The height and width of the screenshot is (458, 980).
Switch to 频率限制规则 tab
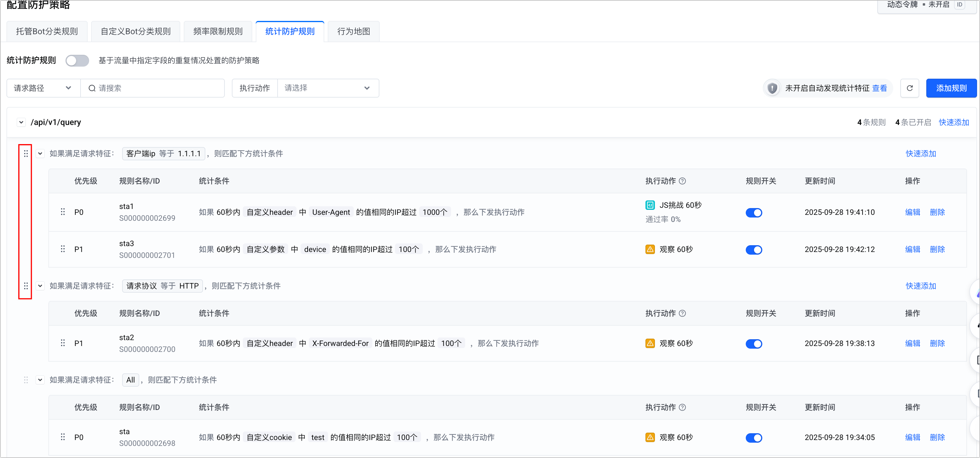pos(218,32)
